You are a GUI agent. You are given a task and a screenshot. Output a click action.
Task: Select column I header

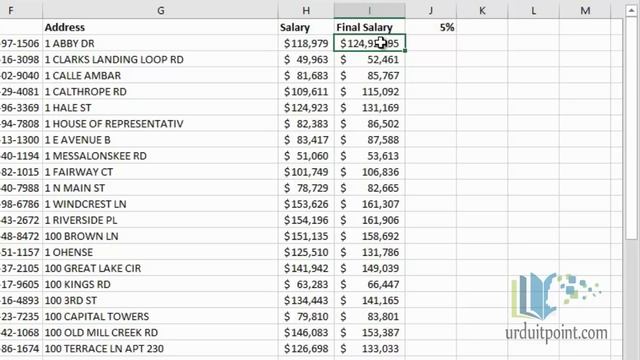point(370,10)
